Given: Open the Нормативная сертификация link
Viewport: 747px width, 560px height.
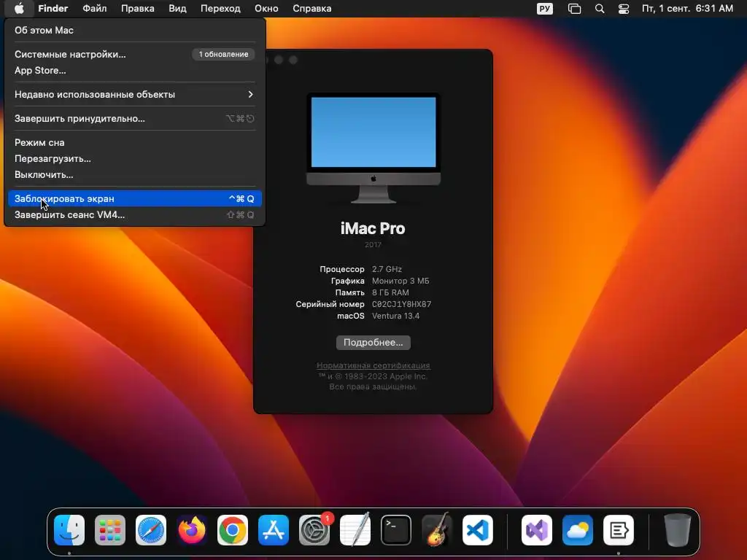Looking at the screenshot, I should tap(373, 365).
